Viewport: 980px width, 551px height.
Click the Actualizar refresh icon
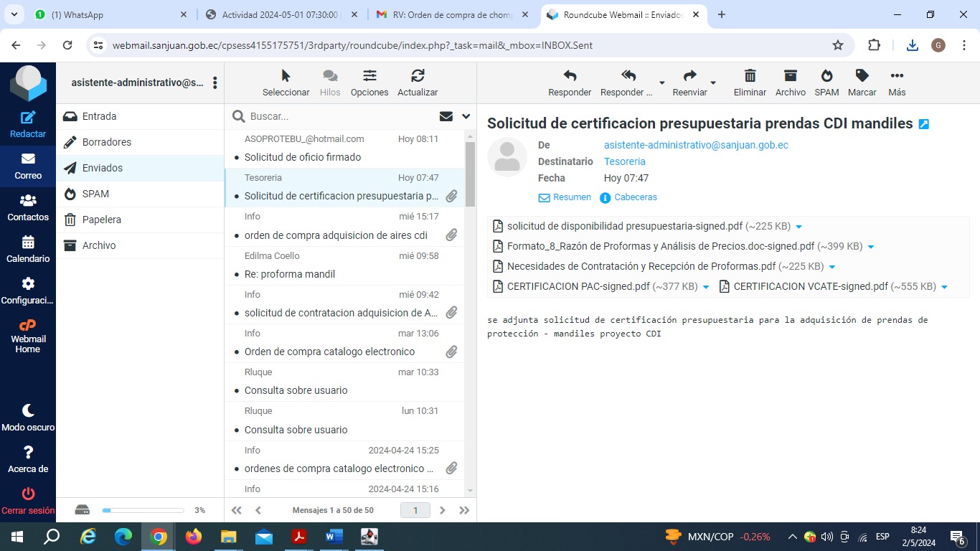pyautogui.click(x=418, y=76)
